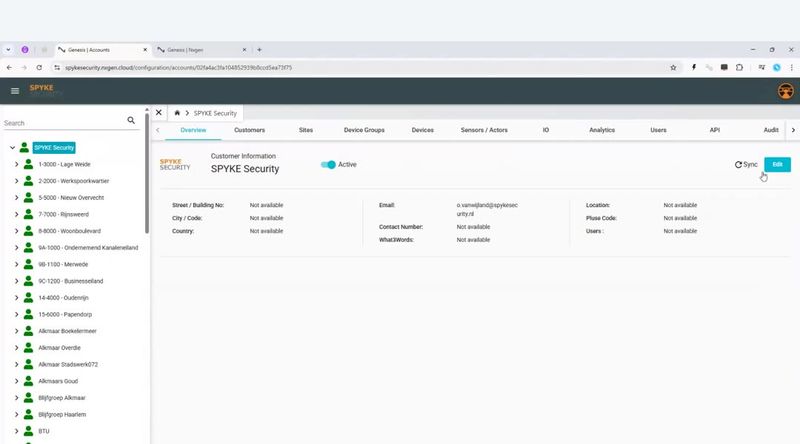This screenshot has width=800, height=444.
Task: Expand 8-8000 - Woonboulevard node
Action: 16,231
